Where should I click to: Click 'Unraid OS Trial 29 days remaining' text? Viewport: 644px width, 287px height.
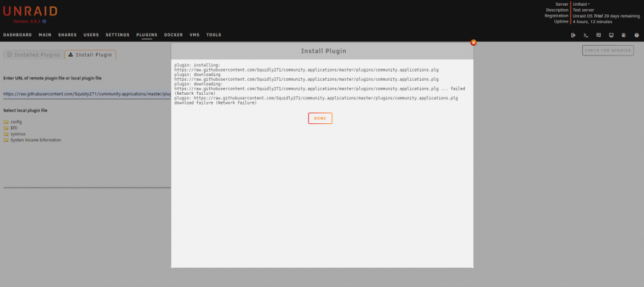coord(606,15)
